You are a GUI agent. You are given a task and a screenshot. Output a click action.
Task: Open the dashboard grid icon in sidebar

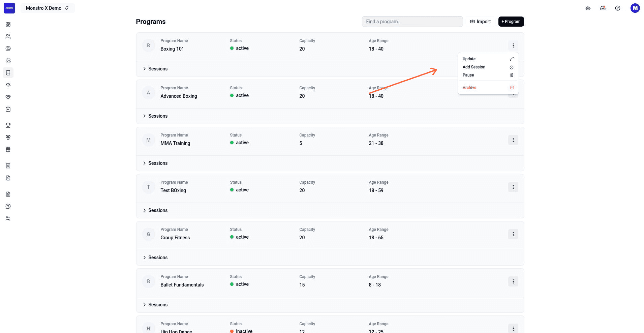8,24
